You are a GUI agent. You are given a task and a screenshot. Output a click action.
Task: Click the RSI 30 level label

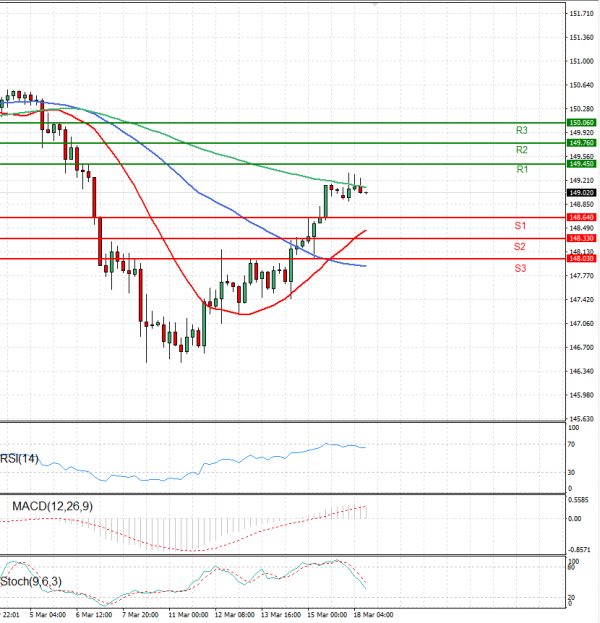pyautogui.click(x=571, y=472)
